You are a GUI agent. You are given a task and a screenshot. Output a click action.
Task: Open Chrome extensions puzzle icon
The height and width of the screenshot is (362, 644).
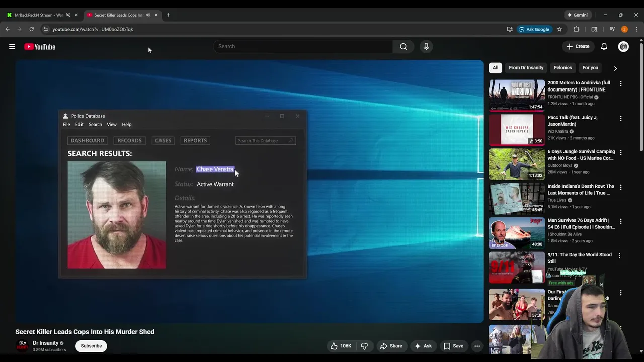click(577, 29)
